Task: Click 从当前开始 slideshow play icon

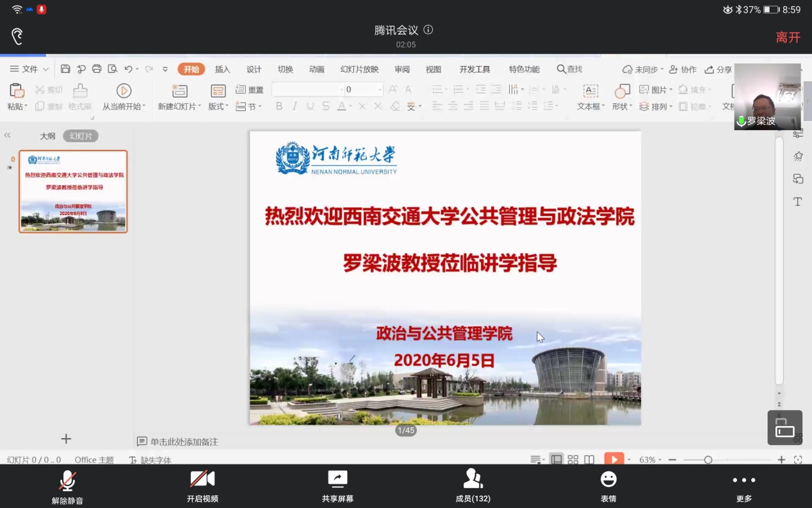Action: coord(124,91)
